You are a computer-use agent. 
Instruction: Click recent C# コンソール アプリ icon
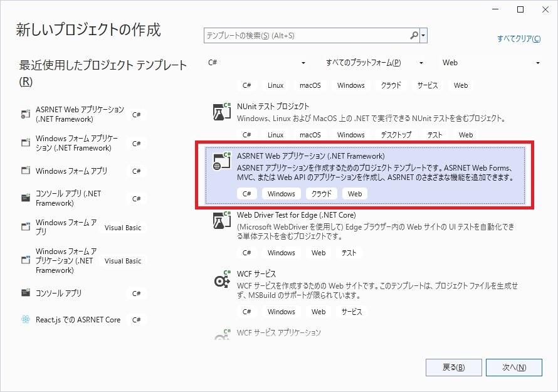tap(26, 293)
